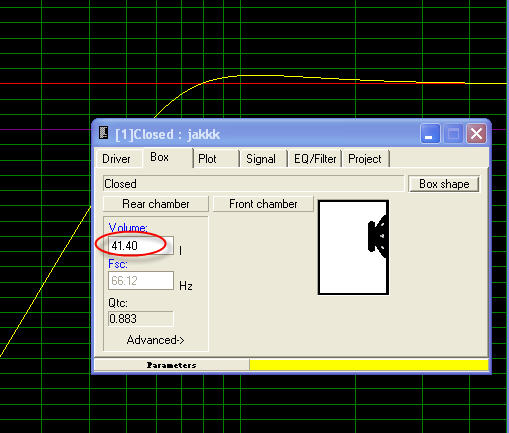Switch to the Project tab
The image size is (509, 433).
pos(365,159)
